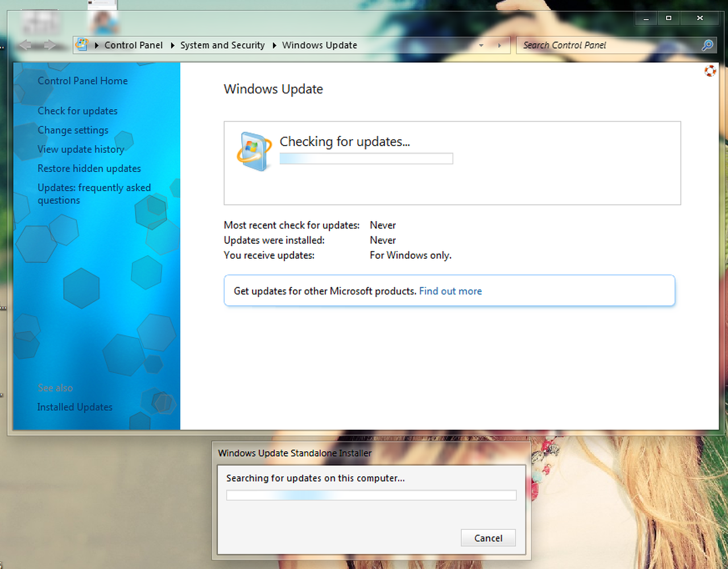Click the Windows Update Standalone Installer title
This screenshot has height=569, width=728.
point(295,453)
